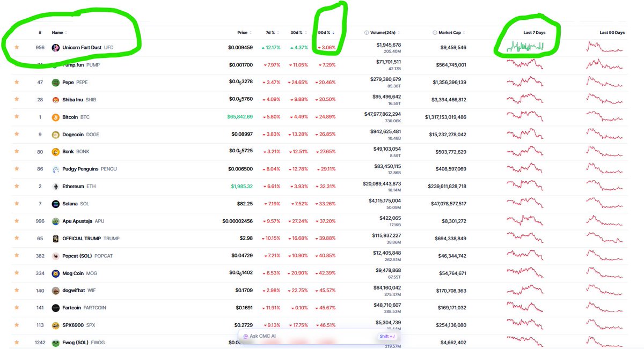Open Unicorn Fart Dust green 7-day sparkline

[x=526, y=48]
